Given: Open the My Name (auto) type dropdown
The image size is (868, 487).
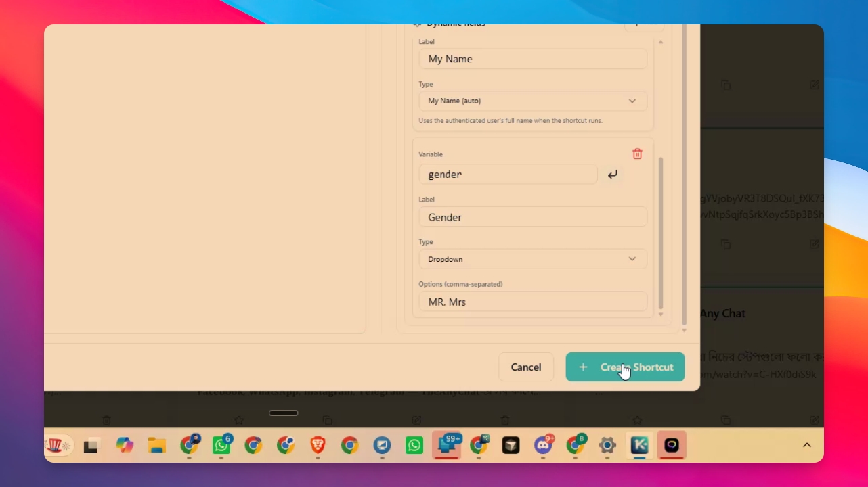Looking at the screenshot, I should (x=533, y=101).
